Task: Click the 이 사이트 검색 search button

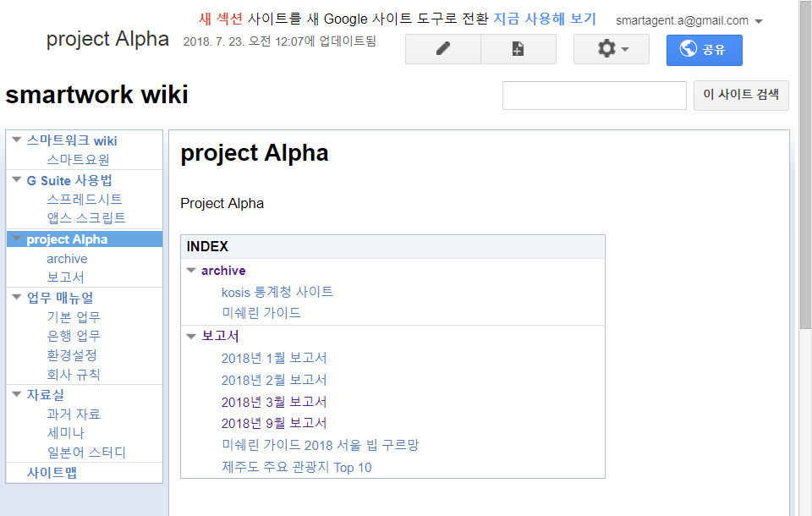Action: coord(740,95)
